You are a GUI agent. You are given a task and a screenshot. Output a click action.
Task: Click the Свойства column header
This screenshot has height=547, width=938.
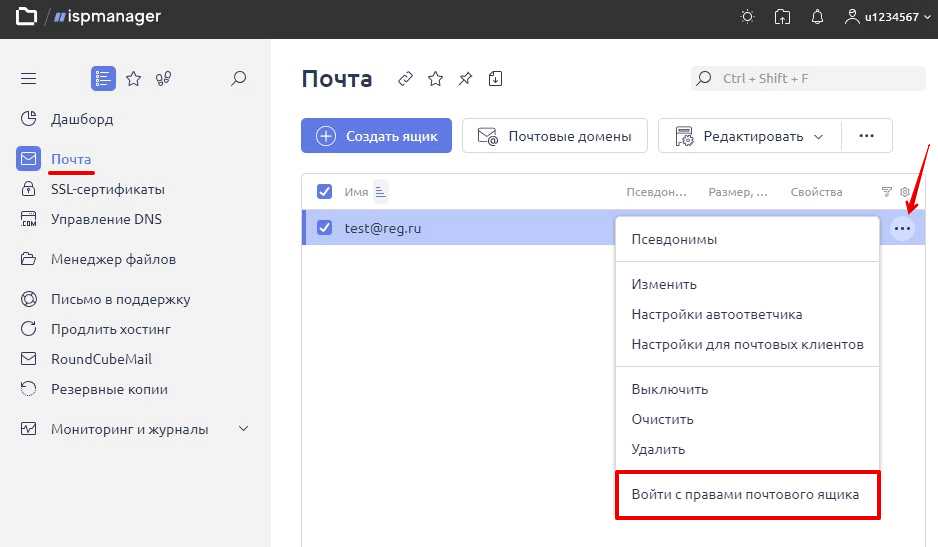tap(816, 192)
